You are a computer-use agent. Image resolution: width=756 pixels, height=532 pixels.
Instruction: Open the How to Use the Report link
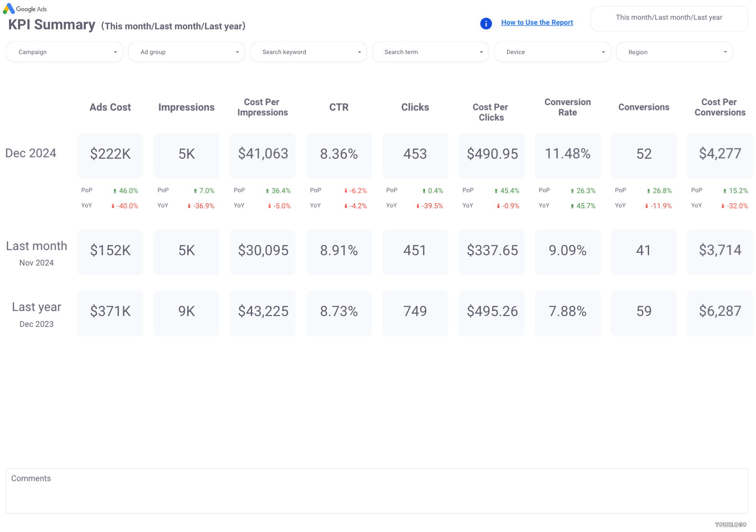(537, 23)
